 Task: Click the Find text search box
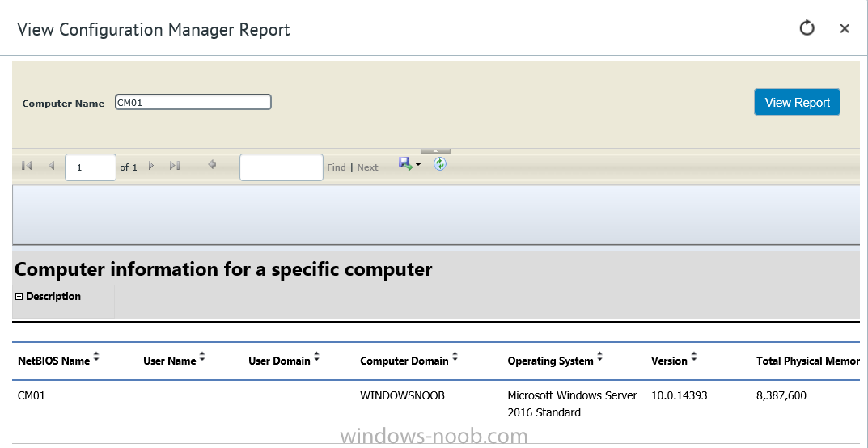click(282, 167)
